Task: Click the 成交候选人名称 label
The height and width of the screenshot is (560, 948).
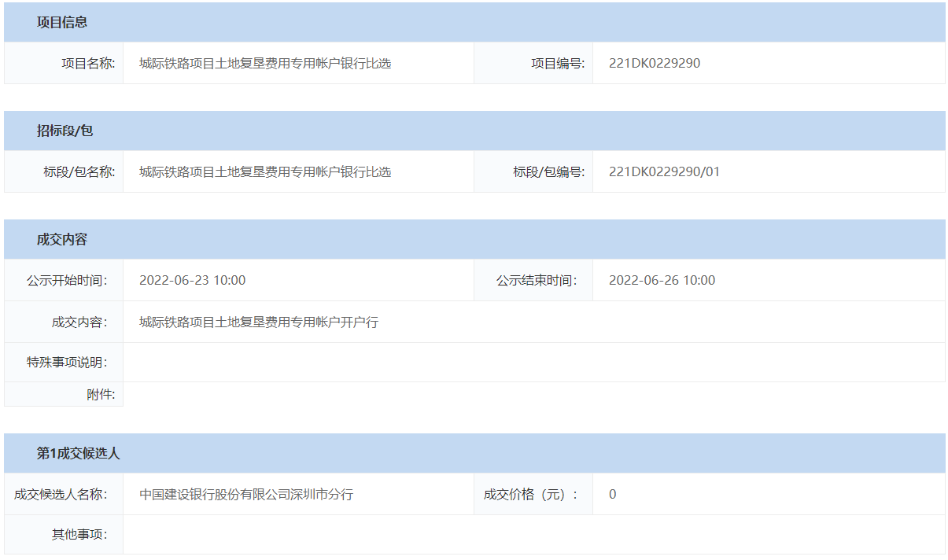Action: click(x=61, y=494)
